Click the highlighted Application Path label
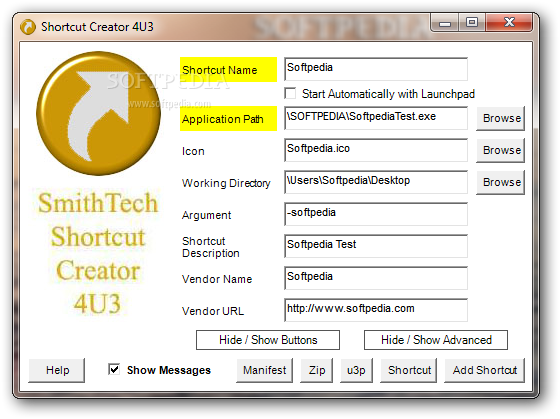 [x=228, y=119]
